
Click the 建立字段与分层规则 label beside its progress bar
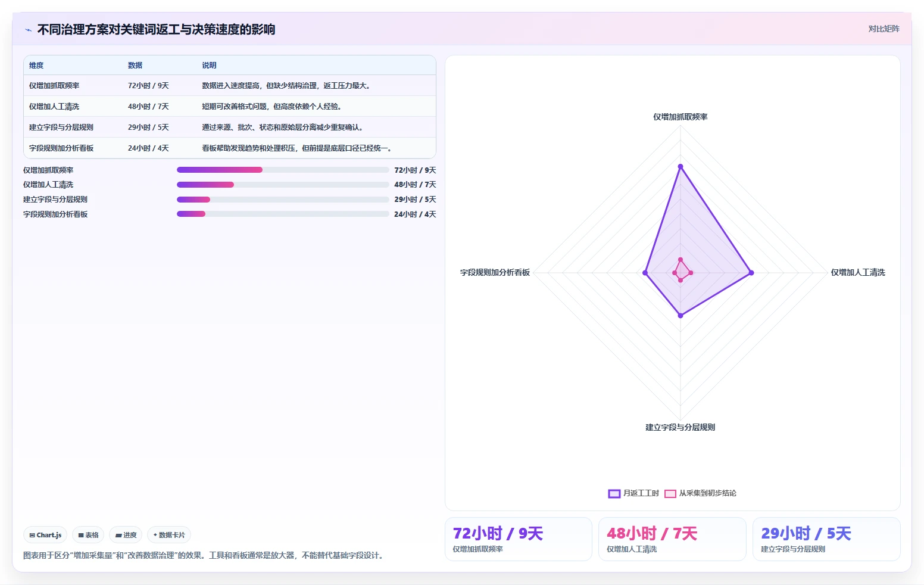coord(55,200)
